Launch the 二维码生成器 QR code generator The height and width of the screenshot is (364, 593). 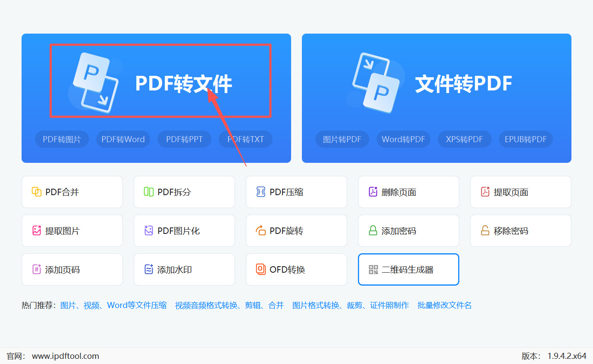[x=408, y=269]
